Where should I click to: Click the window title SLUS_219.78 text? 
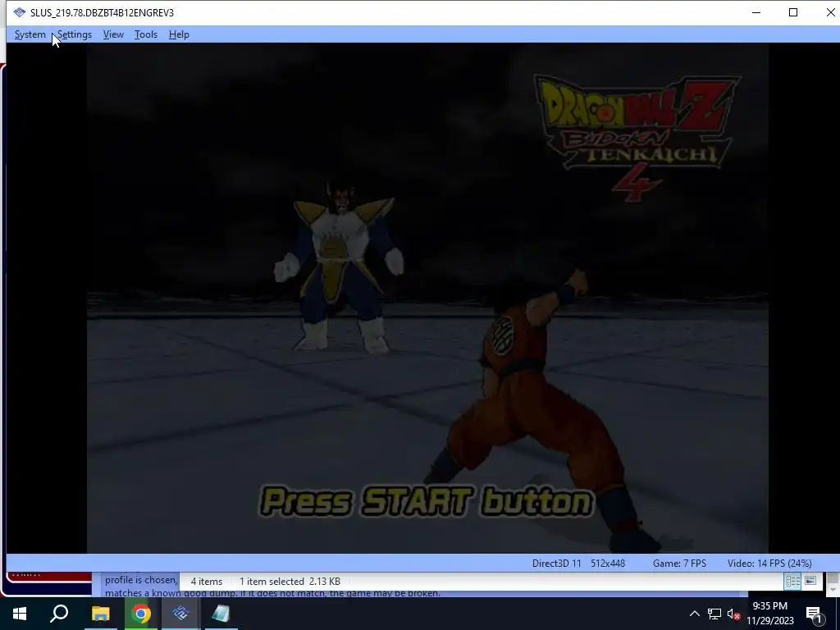[x=103, y=13]
